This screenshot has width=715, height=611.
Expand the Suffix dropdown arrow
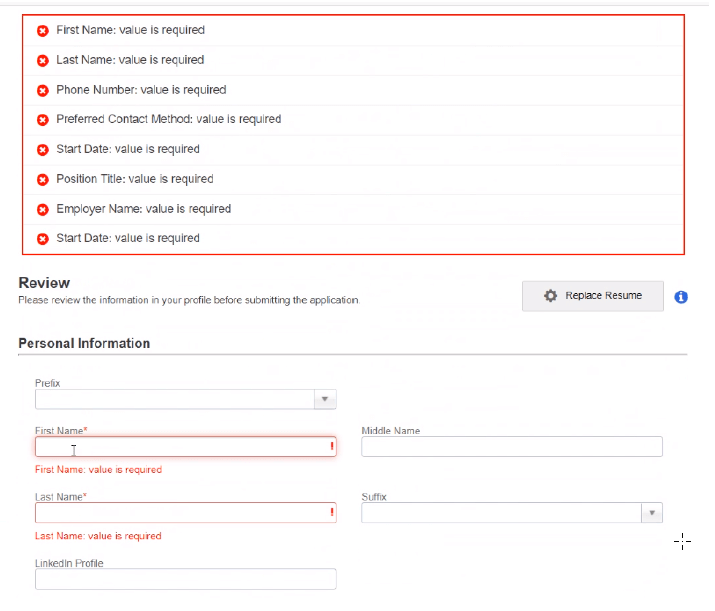click(x=651, y=513)
